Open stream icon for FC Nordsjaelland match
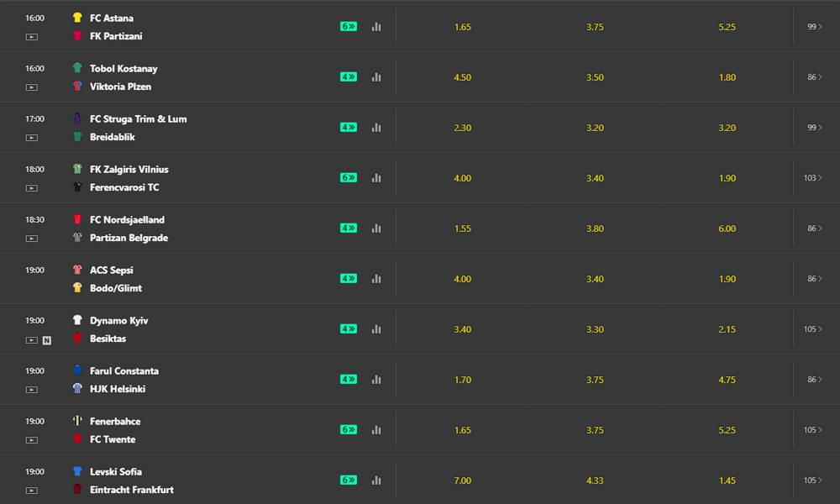This screenshot has width=840, height=504. pyautogui.click(x=32, y=239)
